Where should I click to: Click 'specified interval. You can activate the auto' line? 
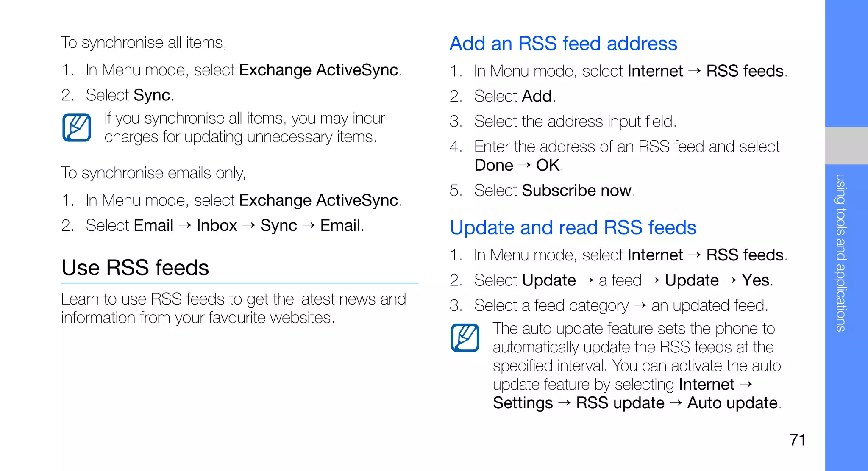[637, 366]
